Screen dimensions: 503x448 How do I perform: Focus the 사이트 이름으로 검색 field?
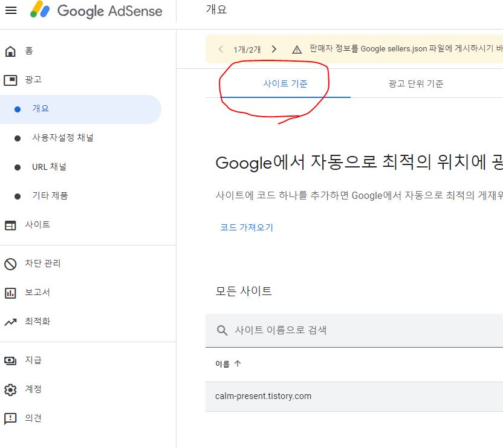(354, 330)
